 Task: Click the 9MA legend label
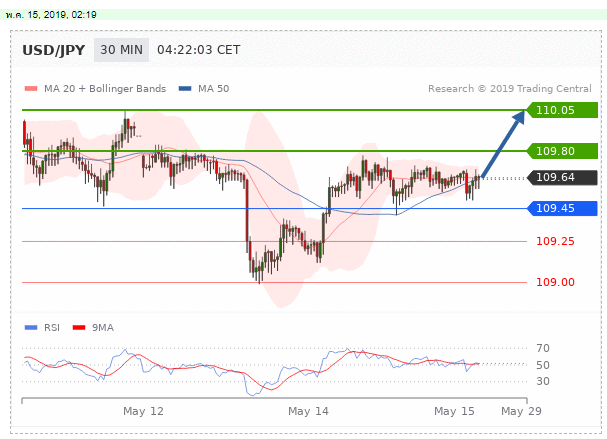pyautogui.click(x=103, y=328)
